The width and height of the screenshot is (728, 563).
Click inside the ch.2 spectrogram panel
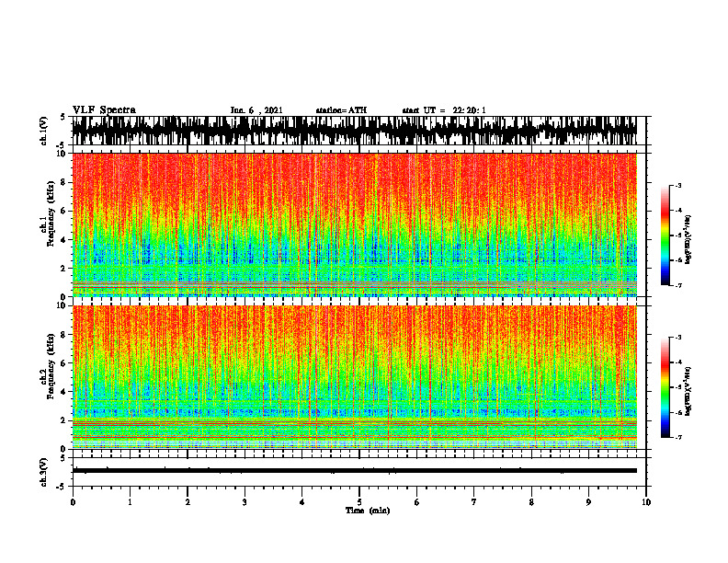coord(354,377)
